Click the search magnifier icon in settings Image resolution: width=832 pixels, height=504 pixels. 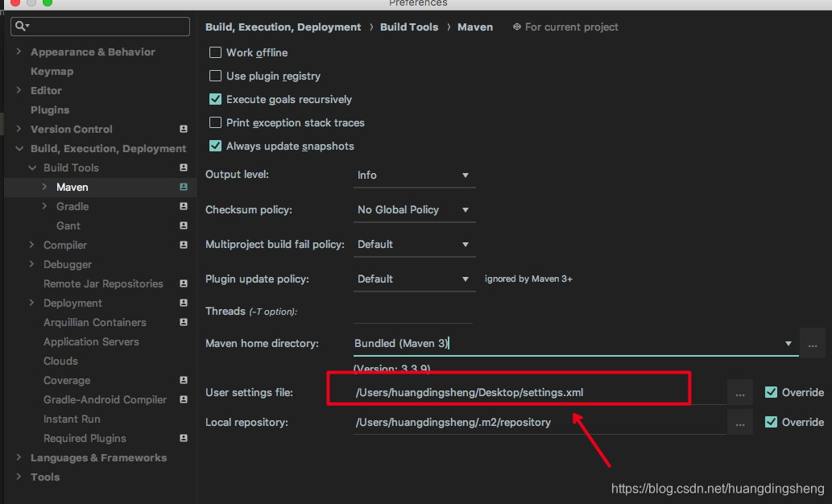point(22,26)
